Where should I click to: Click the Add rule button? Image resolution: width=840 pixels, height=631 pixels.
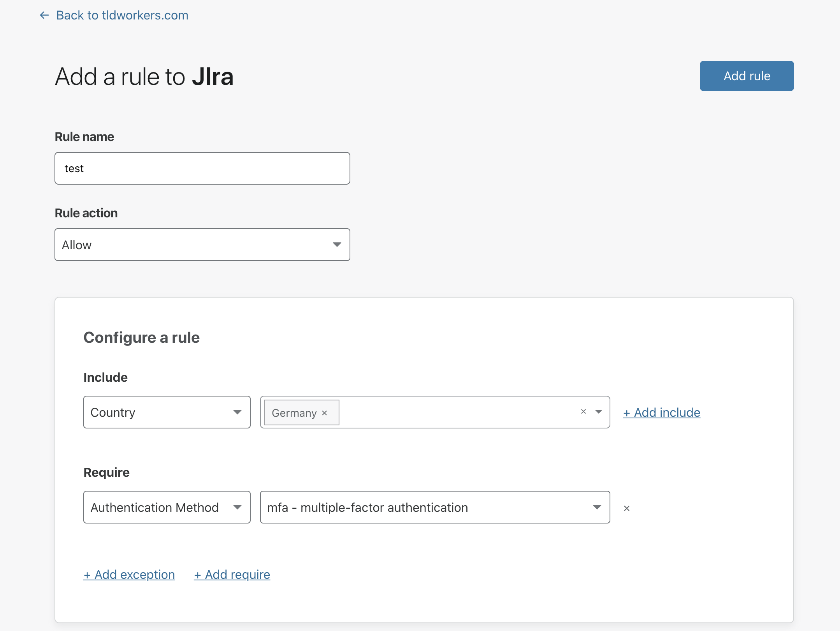[746, 76]
